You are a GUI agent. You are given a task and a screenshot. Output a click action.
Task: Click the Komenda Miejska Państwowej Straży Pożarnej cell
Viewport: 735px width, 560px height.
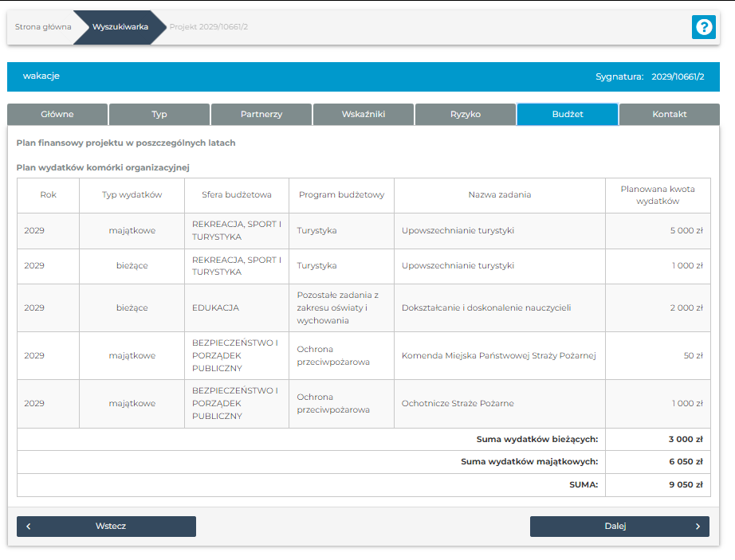pos(498,356)
